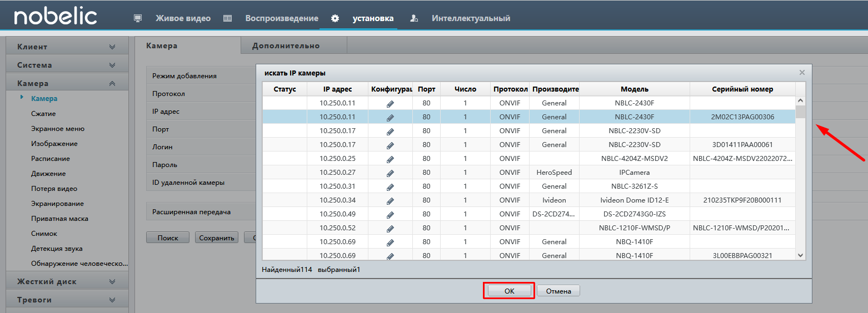868x313 pixels.
Task: Select the NBLC-3261Z-S model row
Action: pyautogui.click(x=529, y=186)
